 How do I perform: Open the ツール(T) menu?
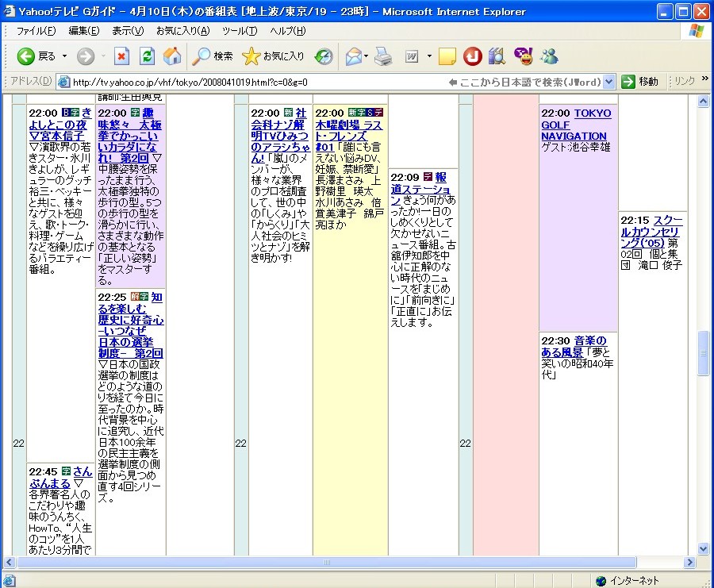pyautogui.click(x=240, y=31)
